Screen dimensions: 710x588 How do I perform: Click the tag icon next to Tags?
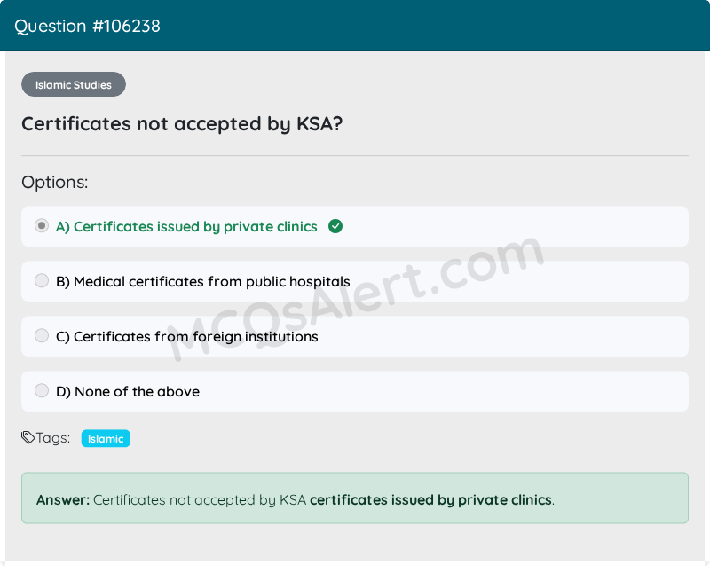(28, 437)
